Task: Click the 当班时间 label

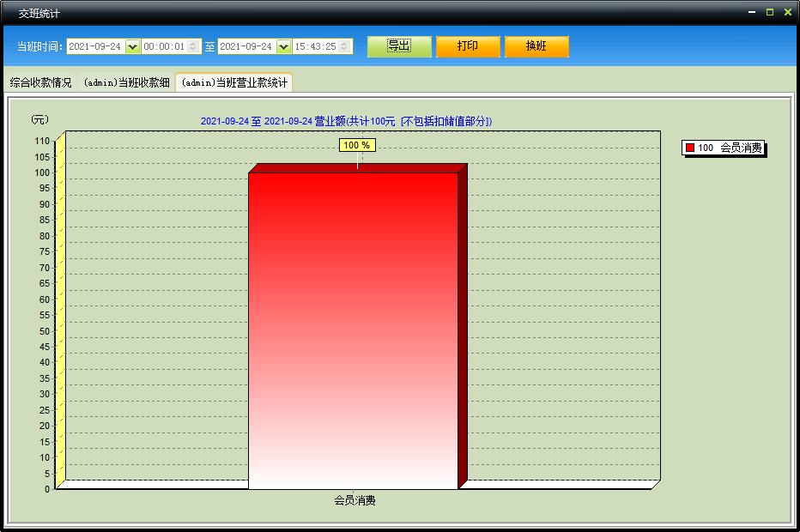Action: [x=39, y=46]
